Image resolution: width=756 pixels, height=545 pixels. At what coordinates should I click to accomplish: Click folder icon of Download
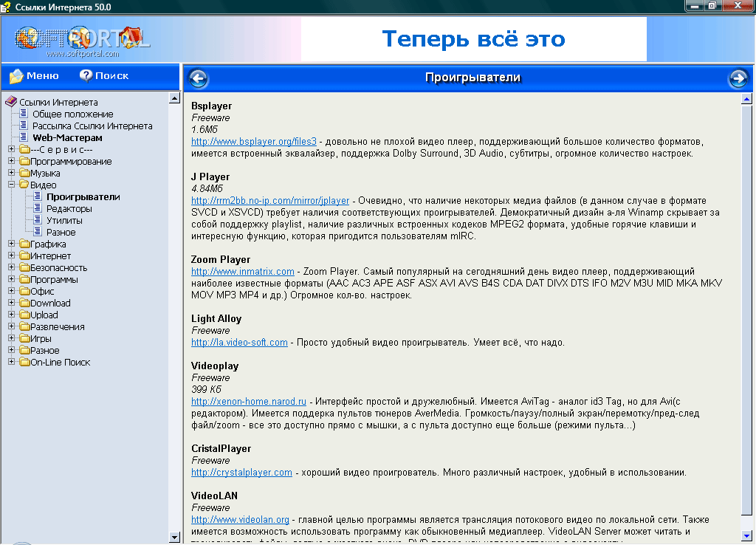pyautogui.click(x=24, y=303)
